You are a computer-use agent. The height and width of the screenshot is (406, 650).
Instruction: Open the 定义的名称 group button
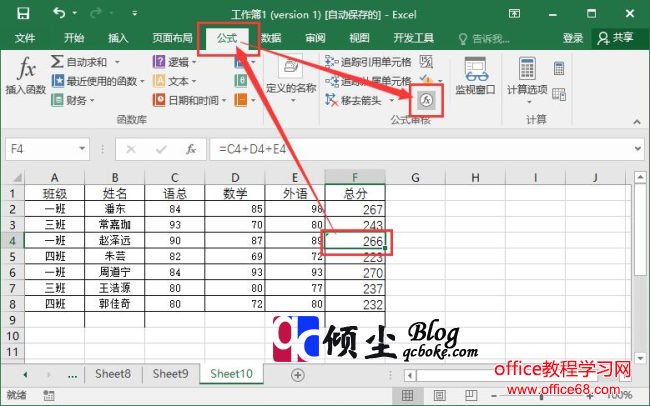pos(291,79)
